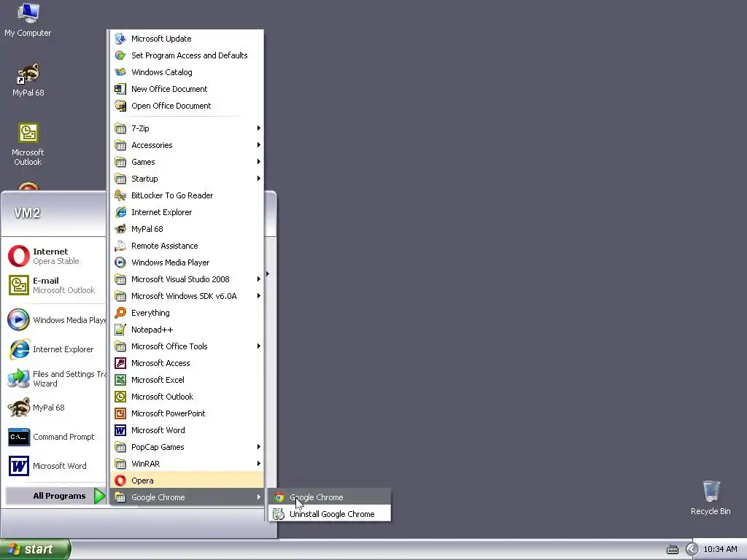
Task: Open MyPal 68 desktop shortcut
Action: tap(28, 79)
